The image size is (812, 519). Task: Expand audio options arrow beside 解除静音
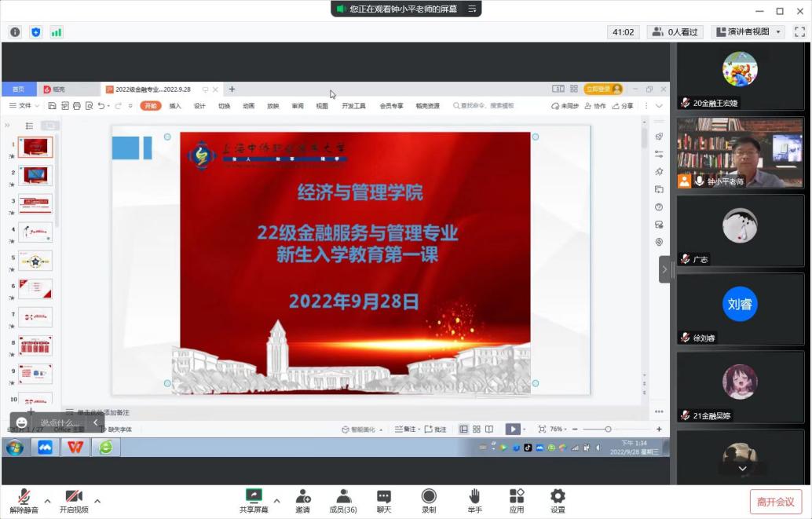click(x=47, y=500)
